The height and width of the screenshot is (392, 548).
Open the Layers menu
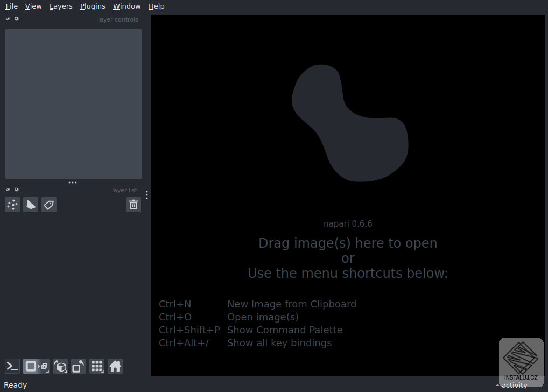click(61, 6)
